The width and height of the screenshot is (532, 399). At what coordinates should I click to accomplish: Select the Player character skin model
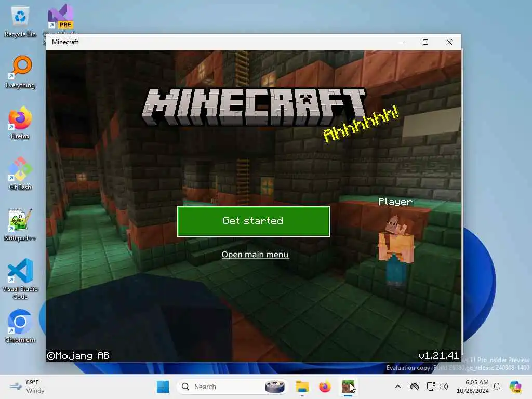[396, 251]
